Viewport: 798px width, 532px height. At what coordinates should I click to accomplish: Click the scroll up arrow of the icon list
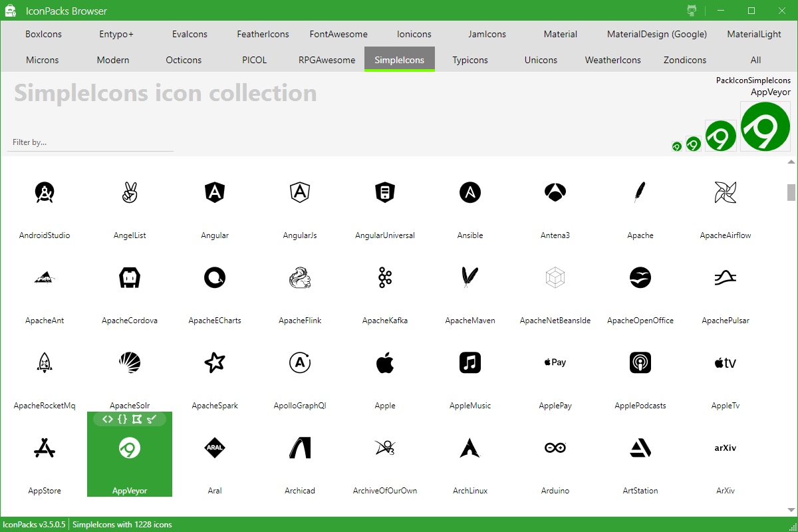click(x=791, y=162)
